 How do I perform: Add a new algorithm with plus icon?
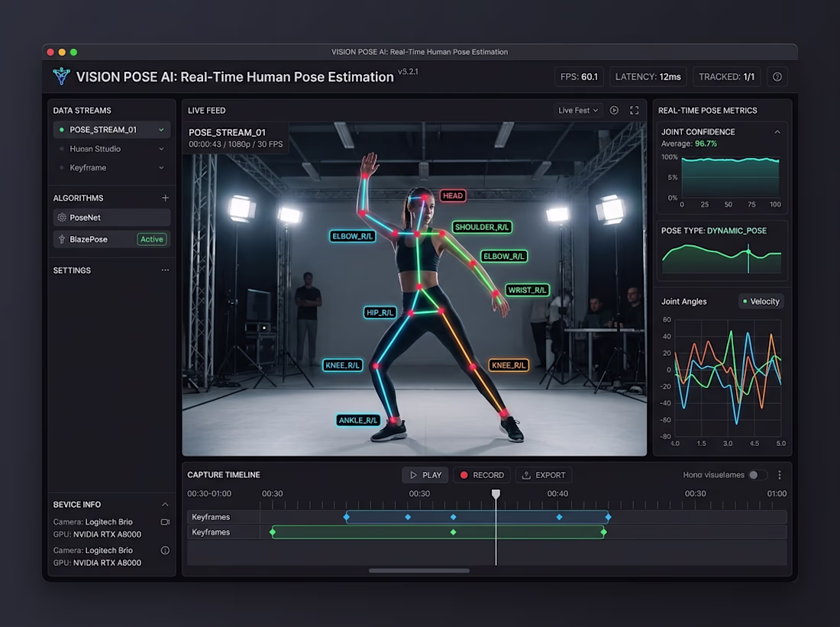[x=166, y=198]
